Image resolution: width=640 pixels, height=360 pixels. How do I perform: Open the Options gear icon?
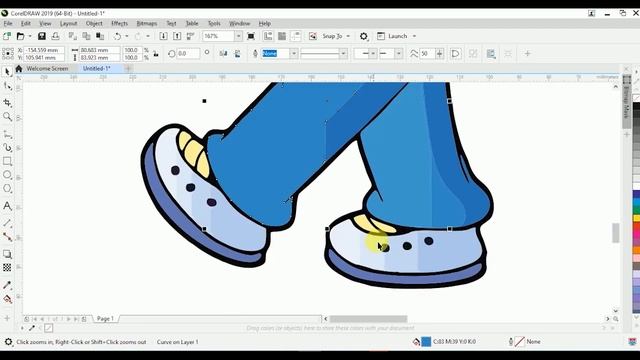[364, 36]
